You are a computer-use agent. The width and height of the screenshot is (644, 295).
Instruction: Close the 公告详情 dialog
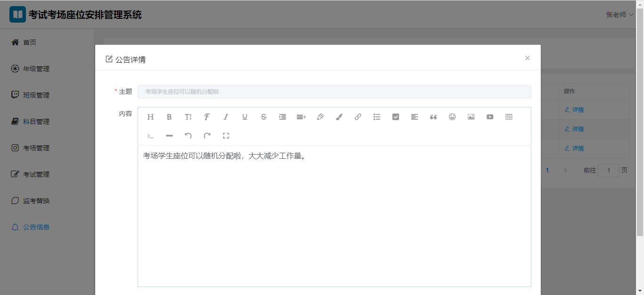[527, 58]
